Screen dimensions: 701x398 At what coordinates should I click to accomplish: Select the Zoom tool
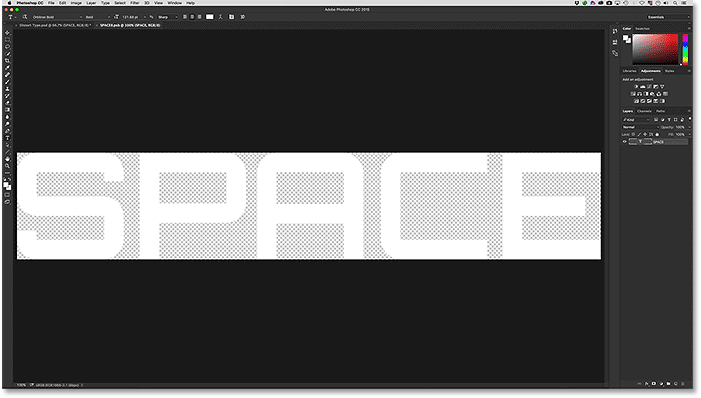point(7,166)
